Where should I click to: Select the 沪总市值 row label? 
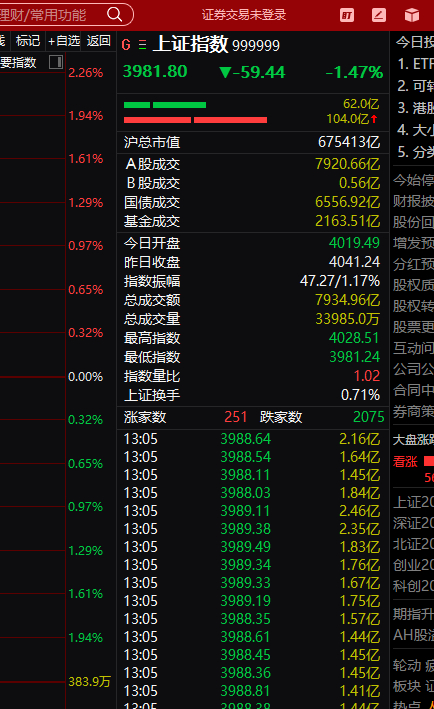(152, 142)
